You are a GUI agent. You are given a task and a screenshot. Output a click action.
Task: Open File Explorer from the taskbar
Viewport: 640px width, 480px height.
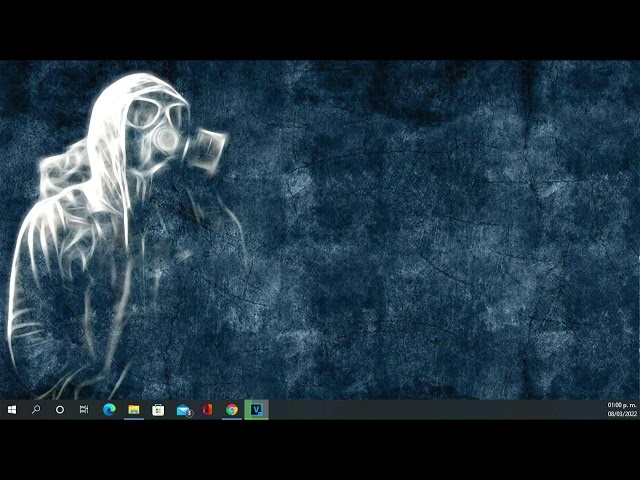click(134, 409)
